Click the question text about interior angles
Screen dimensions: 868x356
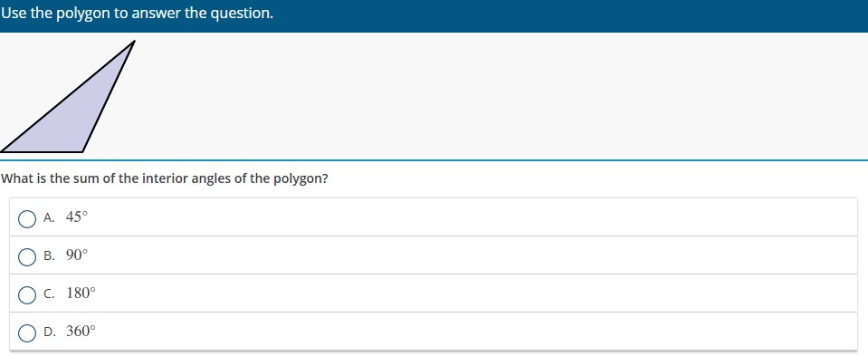(x=165, y=178)
